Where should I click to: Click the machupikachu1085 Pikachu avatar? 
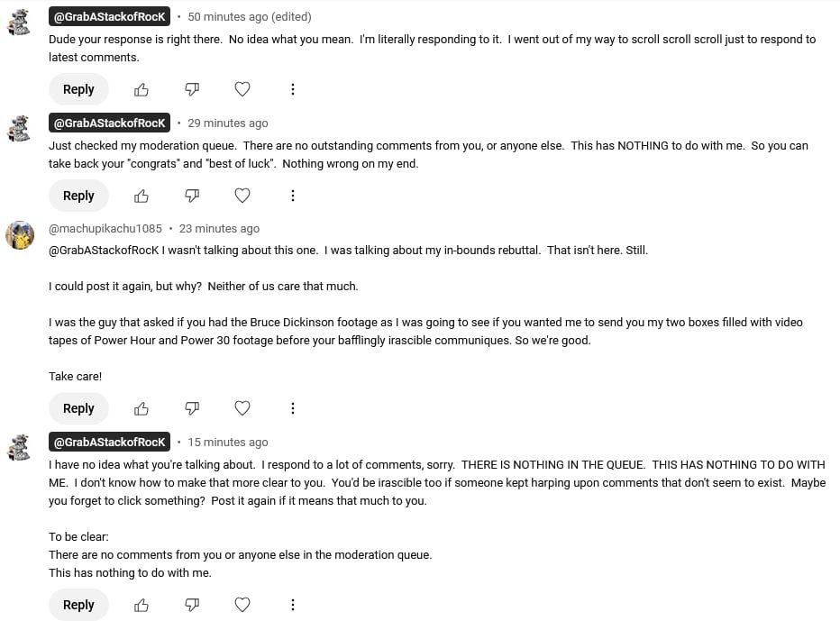click(x=20, y=235)
